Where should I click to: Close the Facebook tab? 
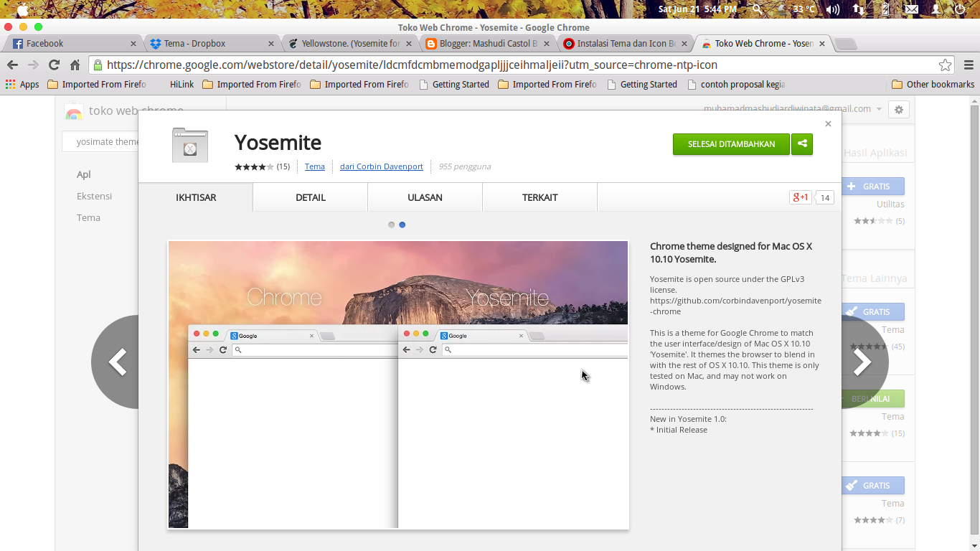(x=133, y=44)
